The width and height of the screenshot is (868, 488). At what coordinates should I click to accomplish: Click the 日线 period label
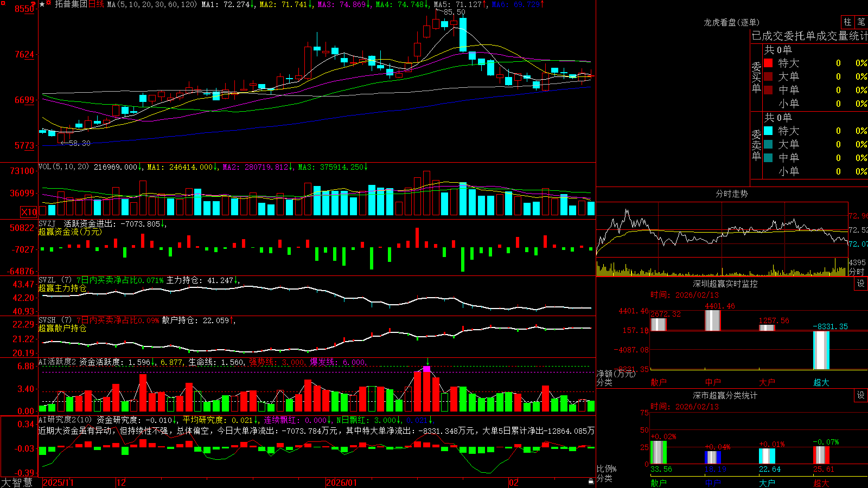(96, 4)
